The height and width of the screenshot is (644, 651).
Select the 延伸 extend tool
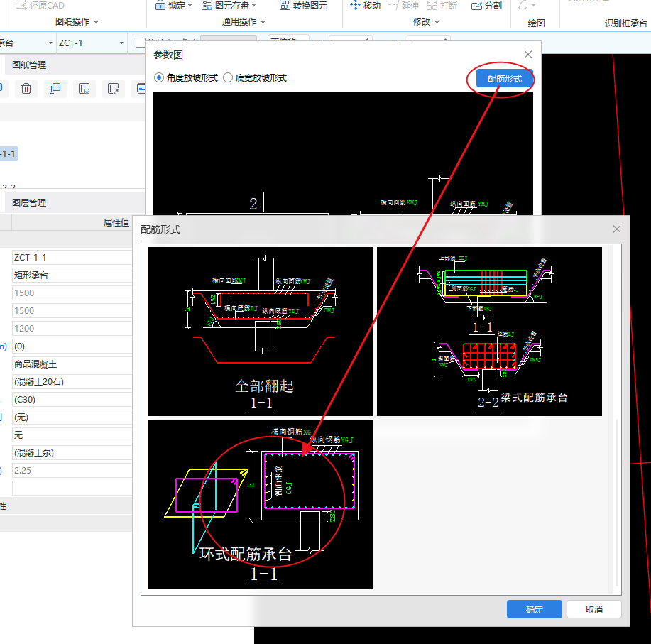(403, 6)
